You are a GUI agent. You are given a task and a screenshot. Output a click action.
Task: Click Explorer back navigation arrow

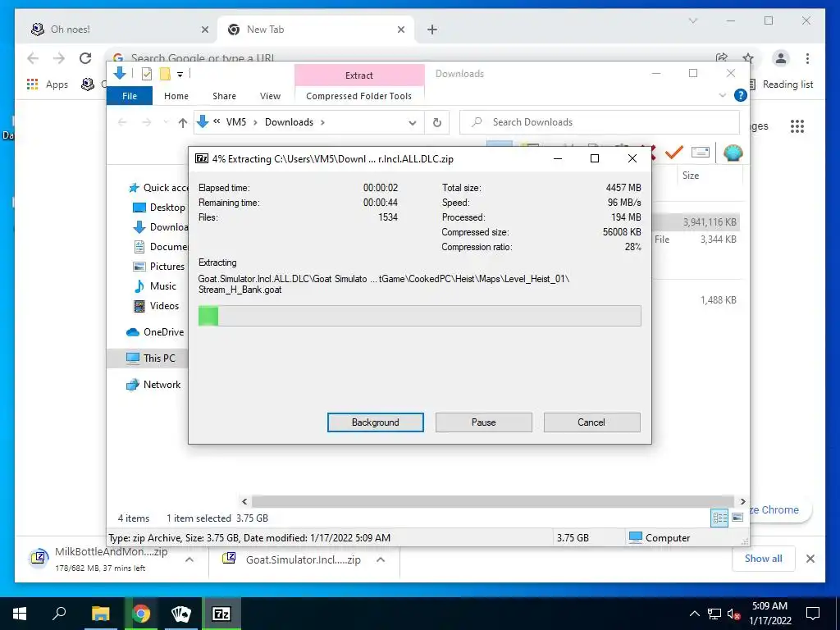[122, 123]
